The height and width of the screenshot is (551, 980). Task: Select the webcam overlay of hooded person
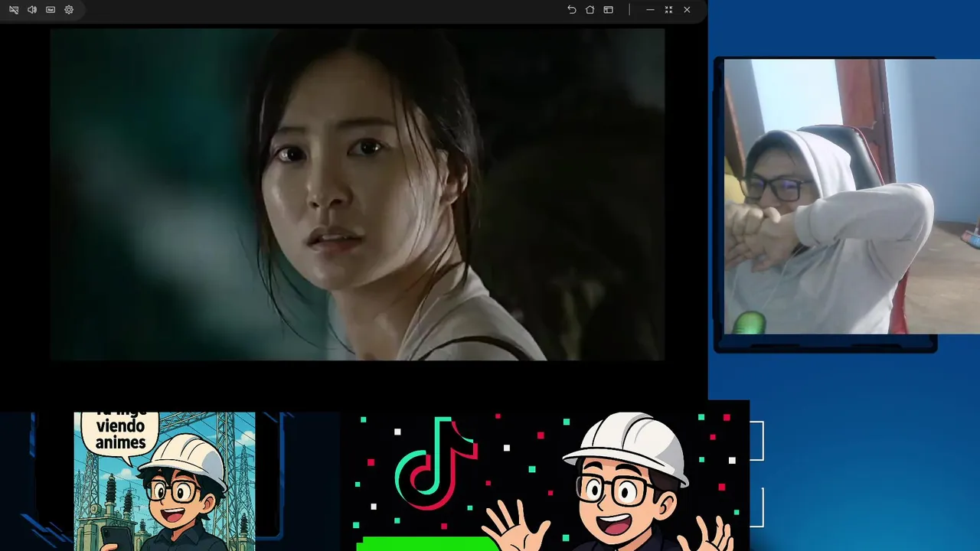point(851,197)
